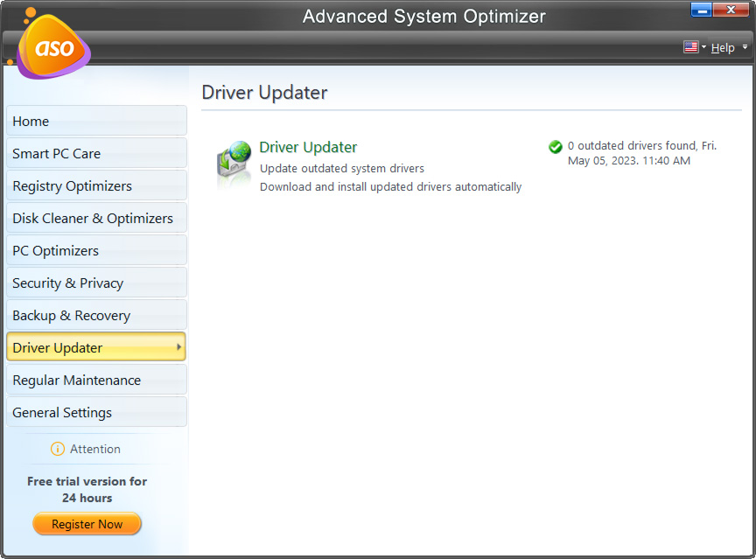Screen dimensions: 756x559
Task: Click 'Free trial version for 24 hours' text
Action: tap(87, 489)
